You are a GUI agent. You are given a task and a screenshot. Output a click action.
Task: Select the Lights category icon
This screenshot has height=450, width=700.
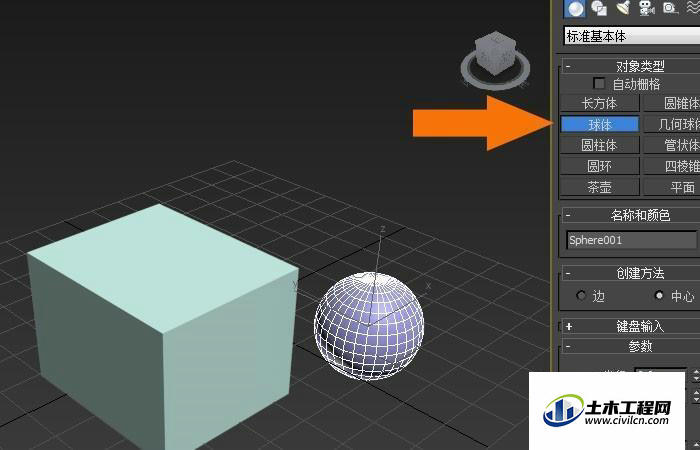pos(622,8)
